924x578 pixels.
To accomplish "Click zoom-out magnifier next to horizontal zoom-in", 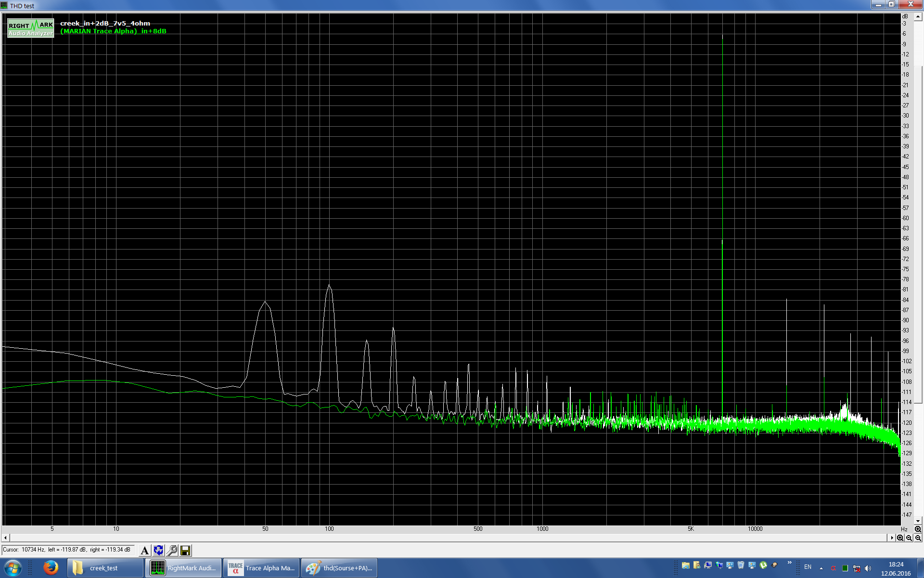I will click(x=909, y=538).
